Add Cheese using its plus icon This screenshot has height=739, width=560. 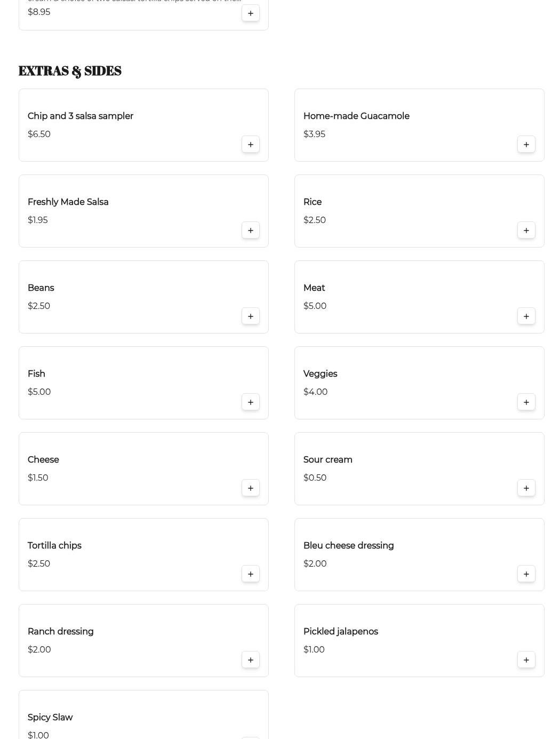coord(251,488)
